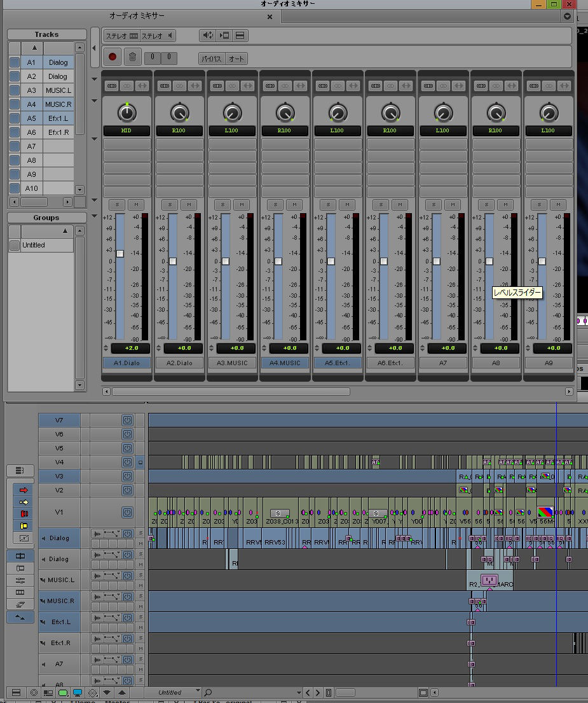Select the red Lift/Overwrite segment arrow
The width and height of the screenshot is (588, 703).
click(24, 490)
